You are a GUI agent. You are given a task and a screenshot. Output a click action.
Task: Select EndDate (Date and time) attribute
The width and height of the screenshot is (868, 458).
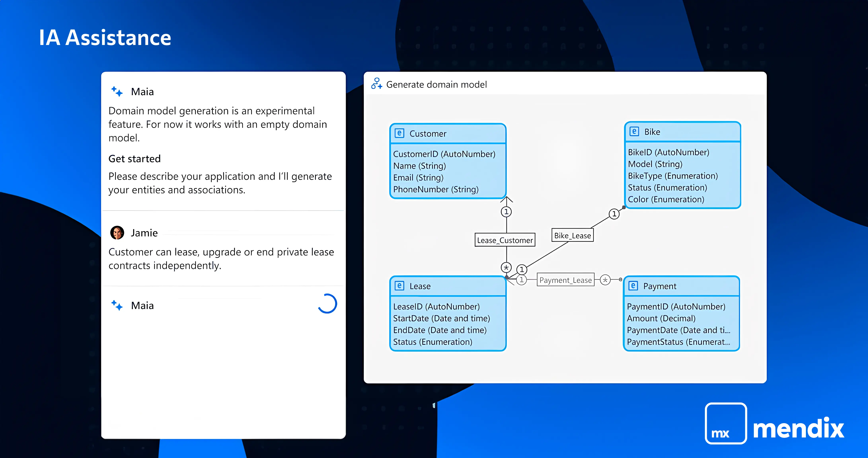point(440,330)
